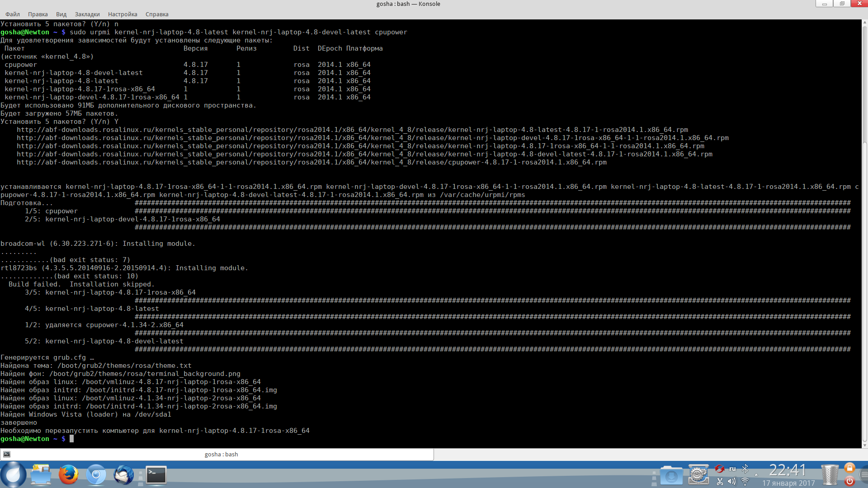The image size is (868, 488).
Task: Open Firefox browser from taskbar
Action: point(68,474)
